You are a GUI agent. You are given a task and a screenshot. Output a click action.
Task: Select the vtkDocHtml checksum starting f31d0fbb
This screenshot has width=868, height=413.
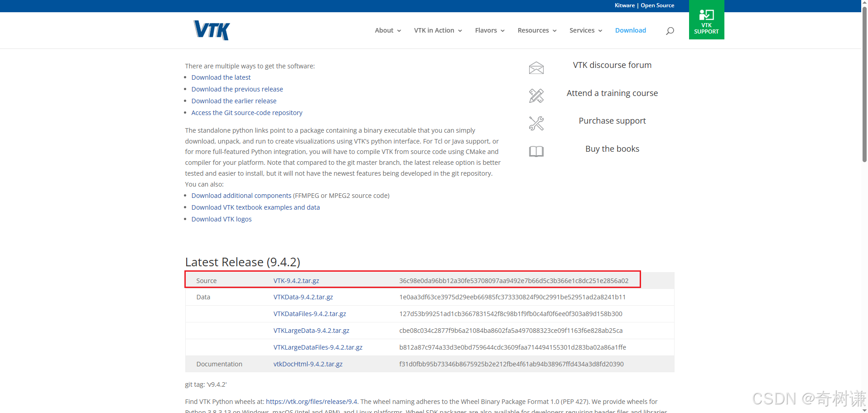(x=511, y=364)
